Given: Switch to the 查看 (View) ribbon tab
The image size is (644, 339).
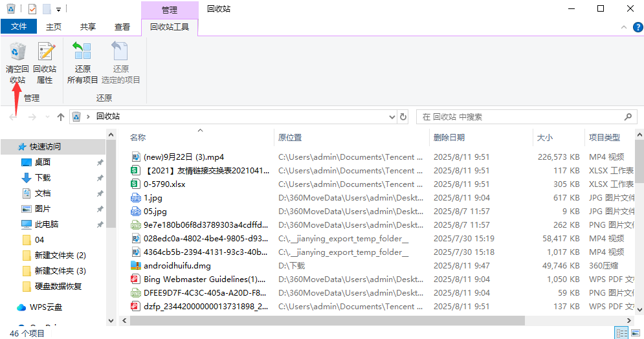Looking at the screenshot, I should tap(122, 27).
